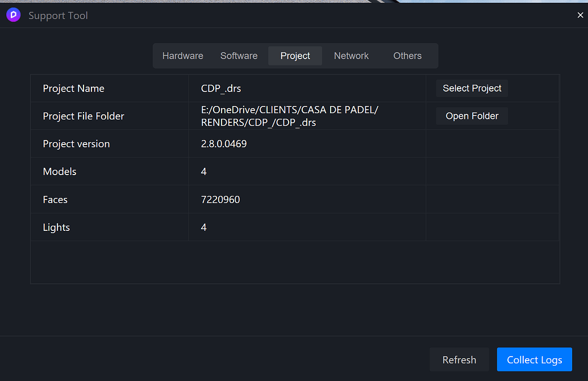Click the Project version label
Screen dimensions: 588x381
coord(77,144)
